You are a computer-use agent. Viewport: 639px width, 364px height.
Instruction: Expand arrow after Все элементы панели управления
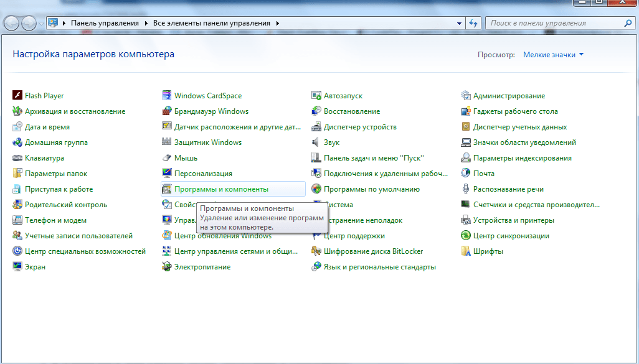click(x=278, y=23)
